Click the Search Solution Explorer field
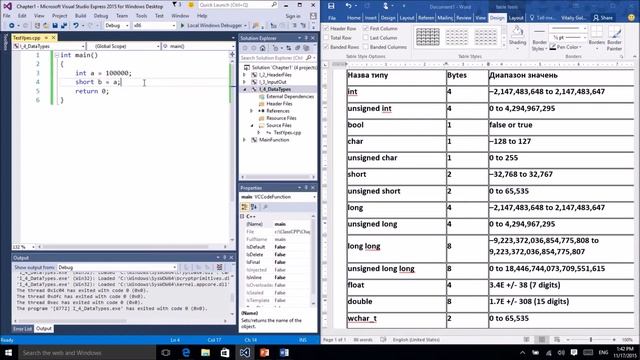Screen dimensions: 640x360 click(277, 58)
